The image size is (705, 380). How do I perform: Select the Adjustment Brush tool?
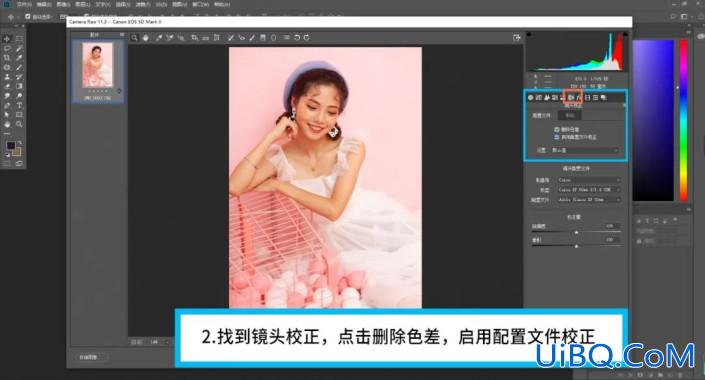pos(252,38)
